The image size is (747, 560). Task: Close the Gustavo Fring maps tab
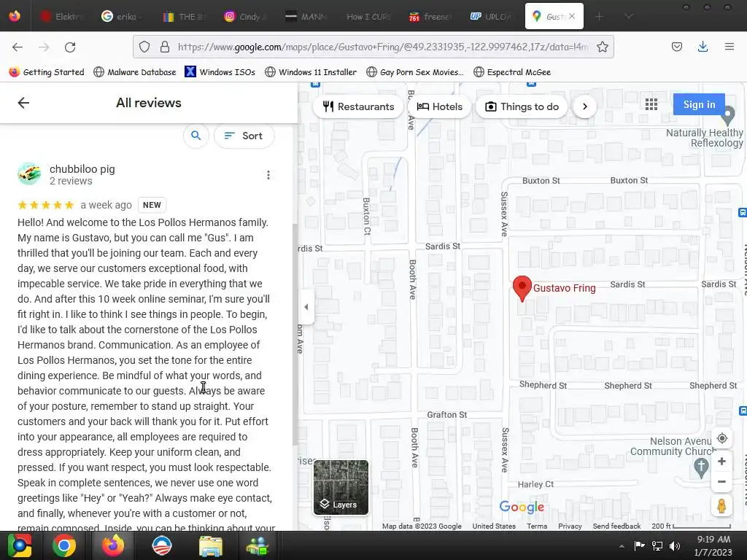click(x=572, y=16)
